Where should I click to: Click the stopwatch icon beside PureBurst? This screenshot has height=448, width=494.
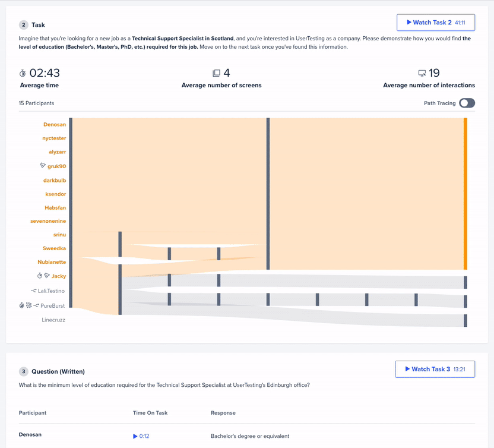pos(21,305)
